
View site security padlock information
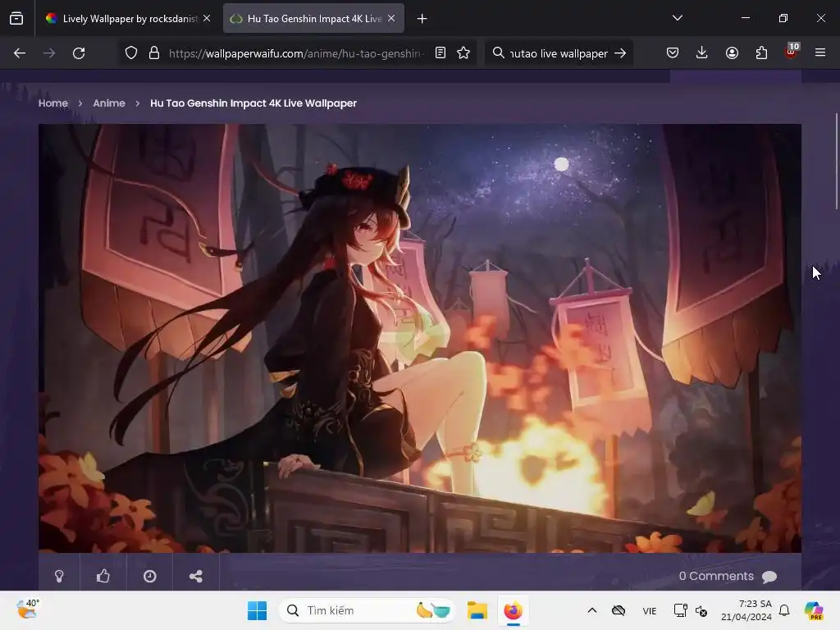[x=154, y=53]
